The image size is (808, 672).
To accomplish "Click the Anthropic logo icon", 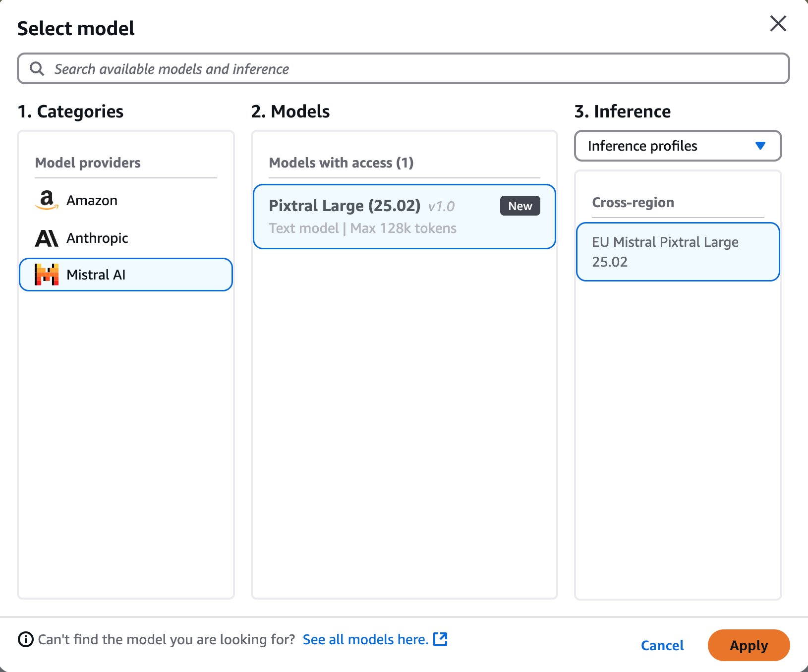I will [x=47, y=238].
